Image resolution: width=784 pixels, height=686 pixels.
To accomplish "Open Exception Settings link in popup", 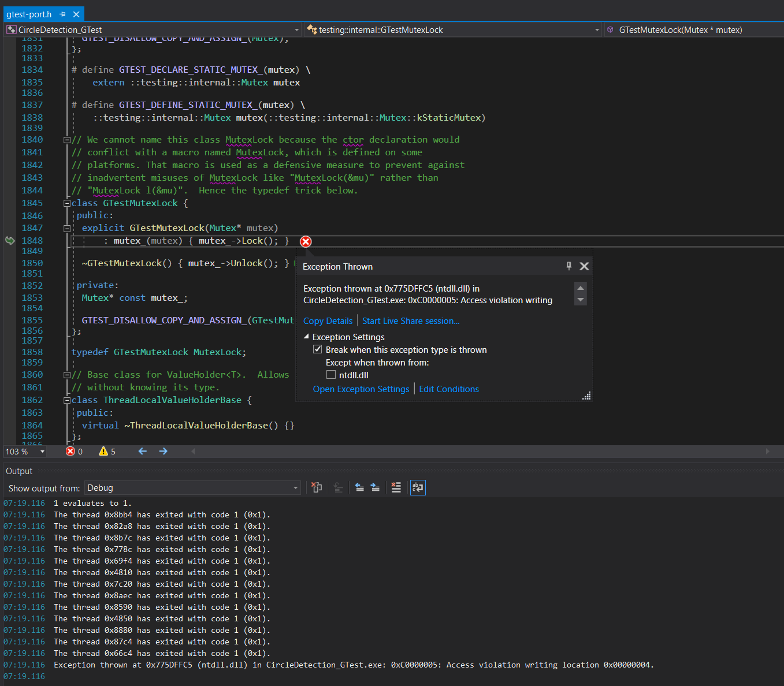I will (x=361, y=389).
